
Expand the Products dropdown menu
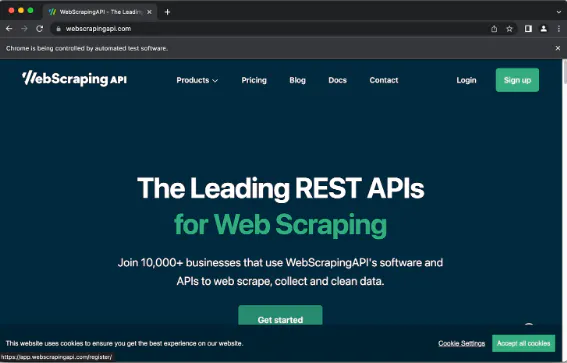[x=197, y=80]
